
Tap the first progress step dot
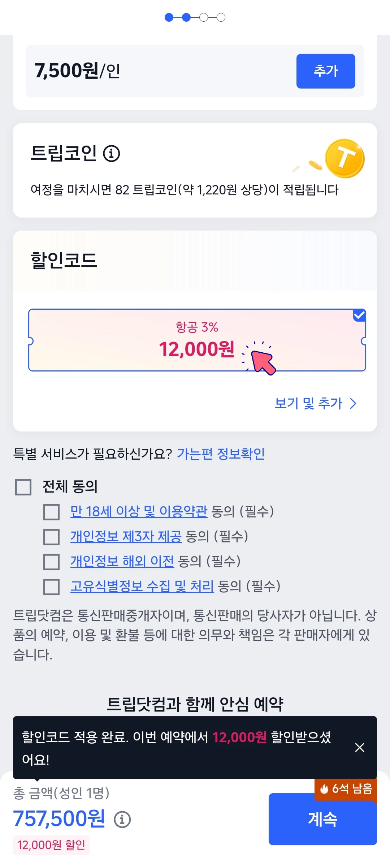click(169, 17)
